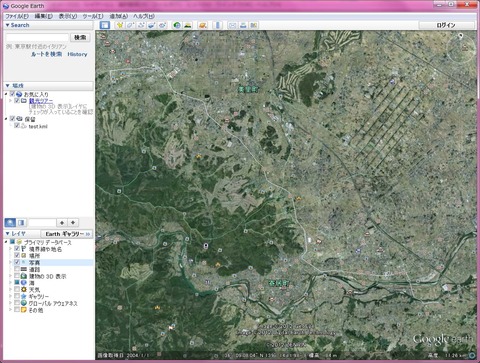Click the panel-view icon beside the magnifier
Screen dimensions: 480x363
(21, 222)
